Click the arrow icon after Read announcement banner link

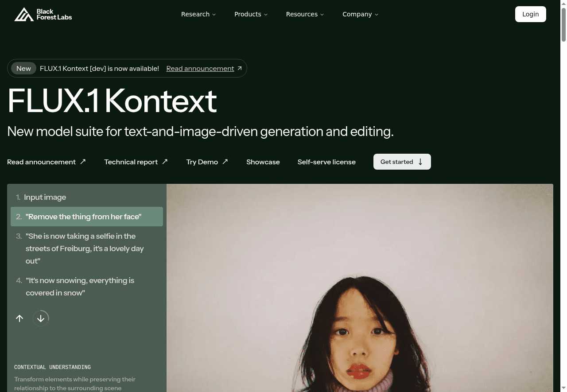coord(240,68)
